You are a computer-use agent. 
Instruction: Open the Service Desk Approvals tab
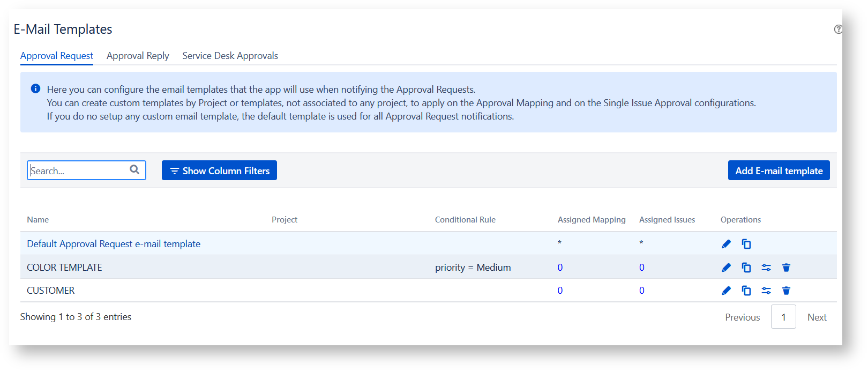coord(230,56)
